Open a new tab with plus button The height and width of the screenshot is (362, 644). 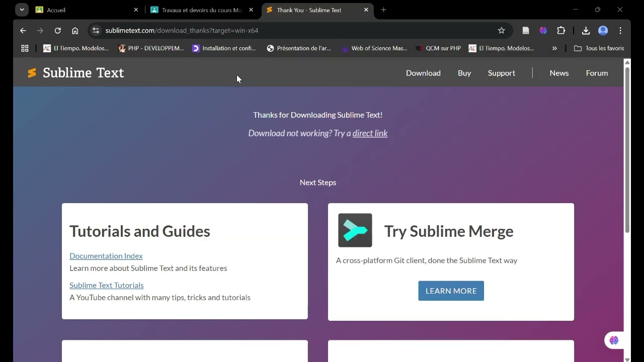click(x=383, y=10)
